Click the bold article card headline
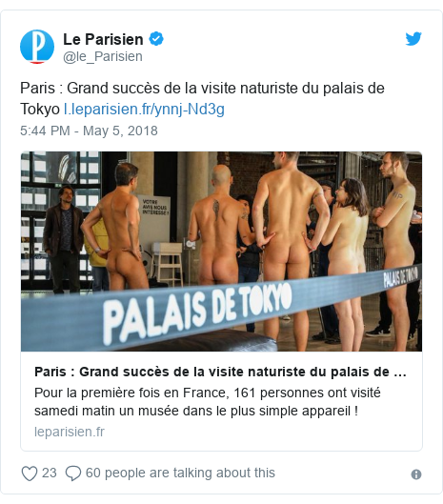 click(220, 372)
